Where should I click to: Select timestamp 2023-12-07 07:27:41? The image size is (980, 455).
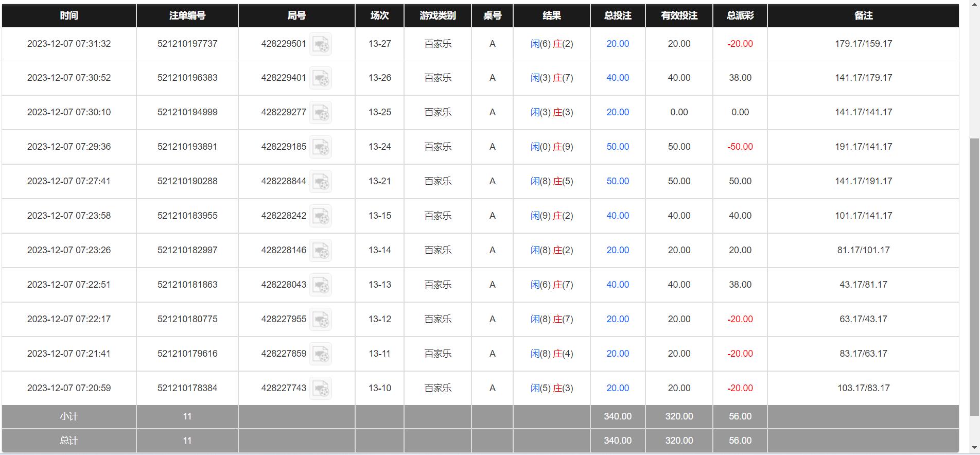(x=69, y=181)
